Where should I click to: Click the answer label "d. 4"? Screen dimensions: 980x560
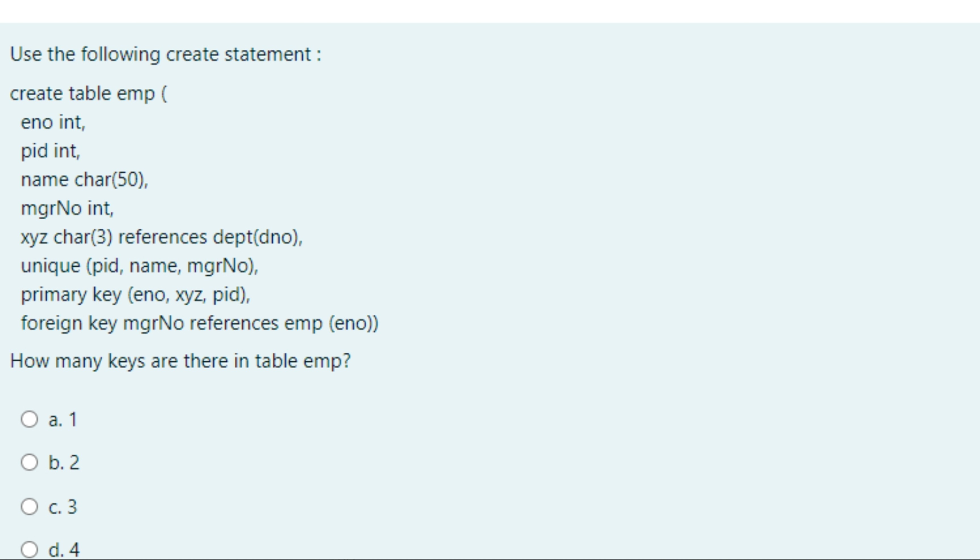tap(63, 550)
